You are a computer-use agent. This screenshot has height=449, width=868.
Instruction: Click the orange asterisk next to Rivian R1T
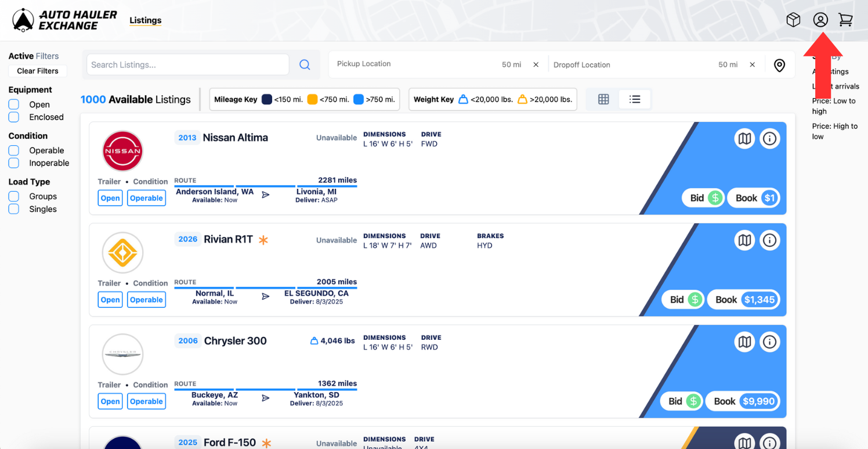[263, 239]
